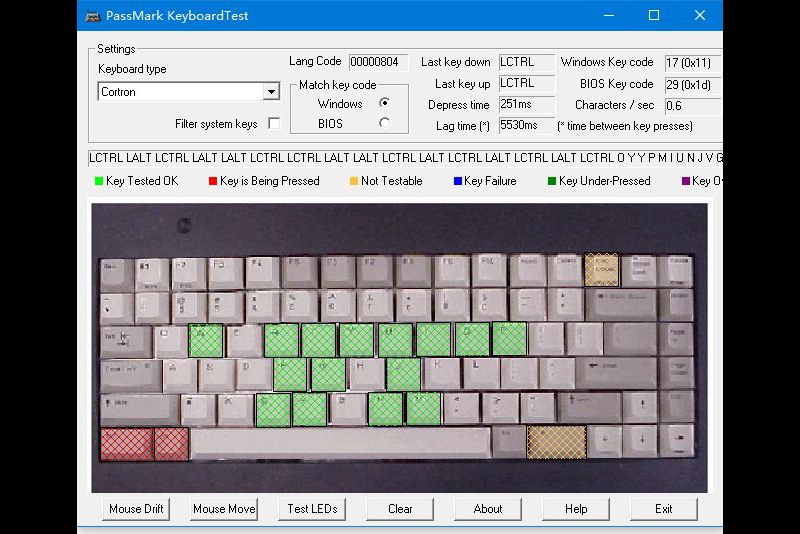This screenshot has height=534, width=800.
Task: Open the Keyboard type dropdown arrow
Action: click(x=271, y=92)
